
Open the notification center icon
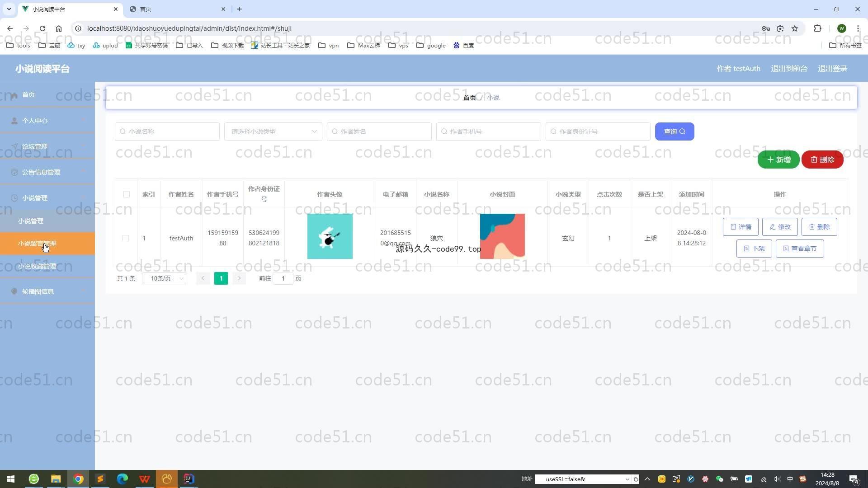(x=854, y=479)
